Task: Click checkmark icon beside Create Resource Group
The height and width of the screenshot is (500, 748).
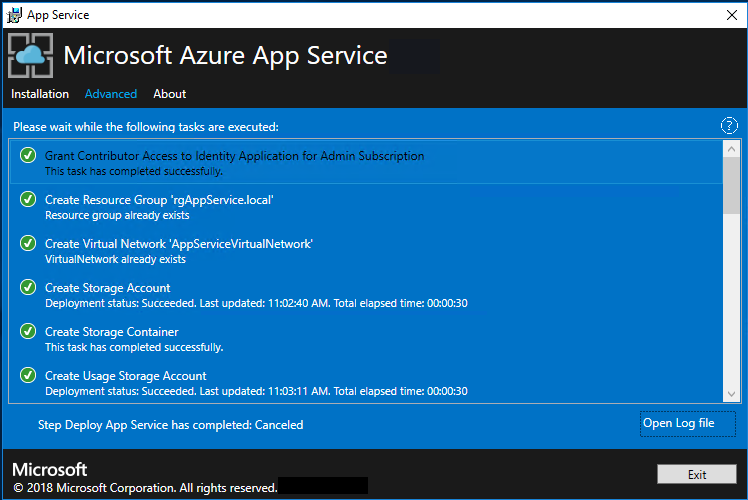Action: pyautogui.click(x=28, y=199)
